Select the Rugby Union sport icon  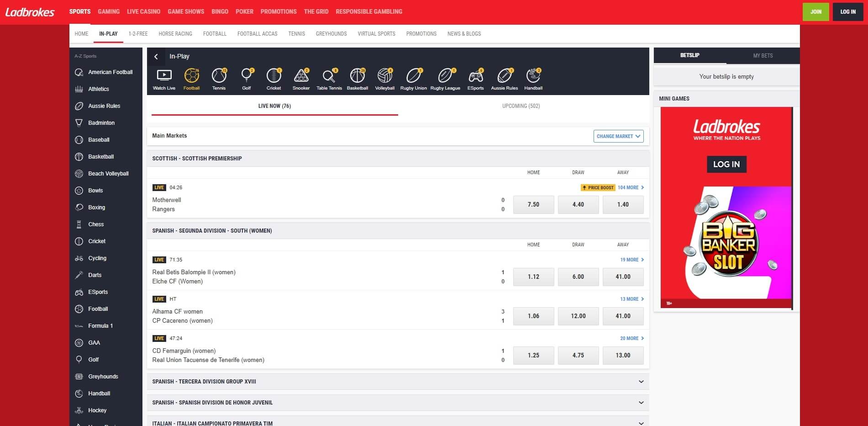(413, 77)
